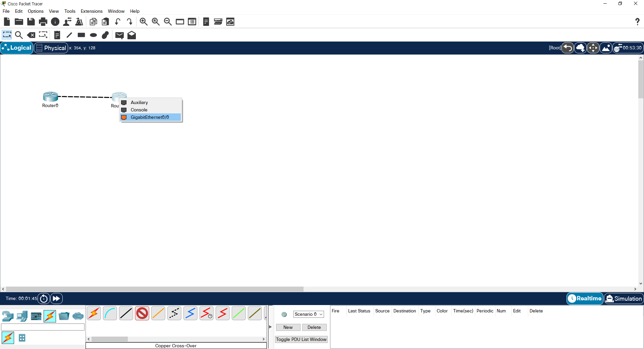Viewport: 644px width, 349px height.
Task: Click the New scenario button
Action: pyautogui.click(x=288, y=327)
